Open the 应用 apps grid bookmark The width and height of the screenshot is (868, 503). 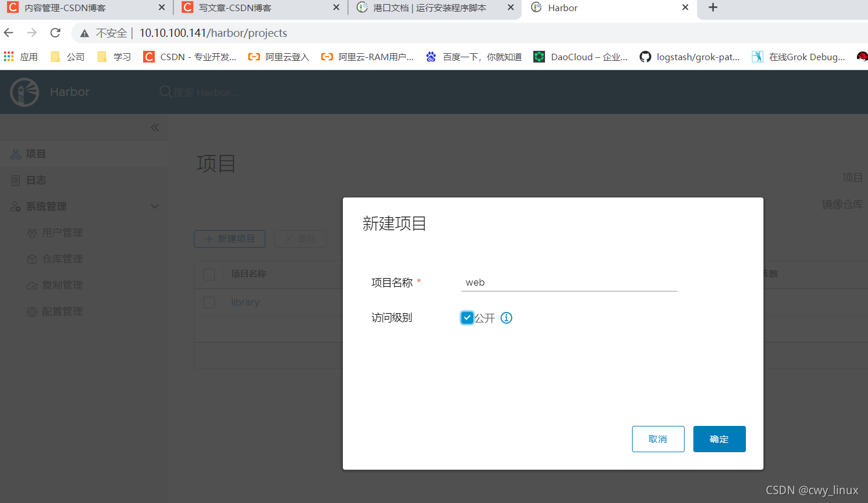pyautogui.click(x=21, y=57)
